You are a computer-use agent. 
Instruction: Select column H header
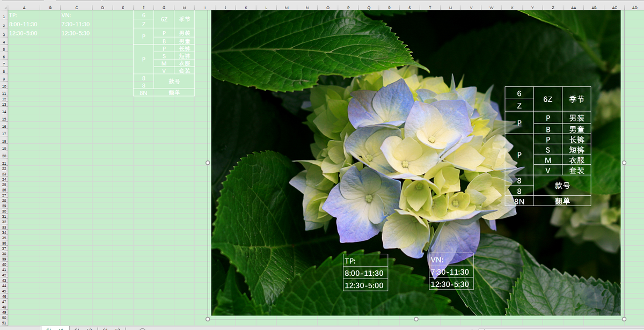coord(184,8)
